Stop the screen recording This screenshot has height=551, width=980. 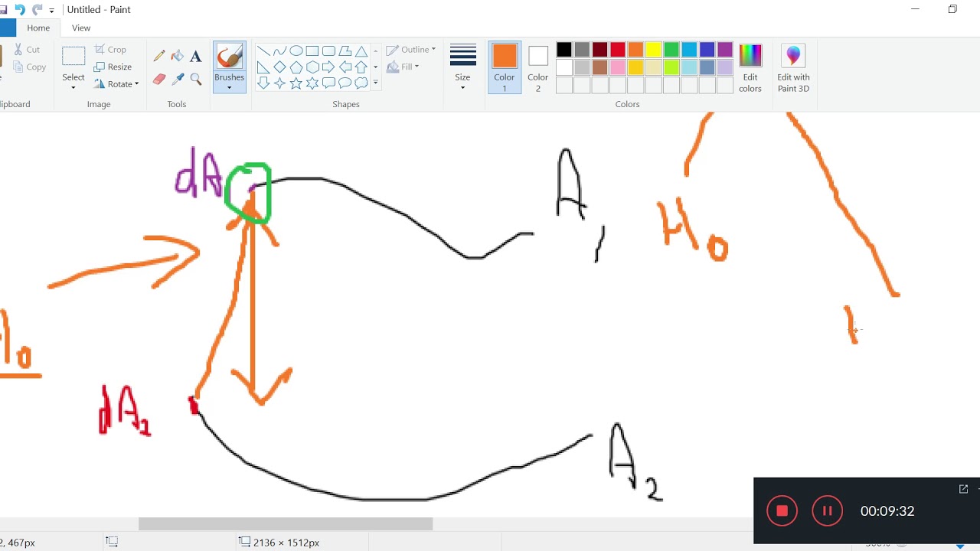[782, 511]
